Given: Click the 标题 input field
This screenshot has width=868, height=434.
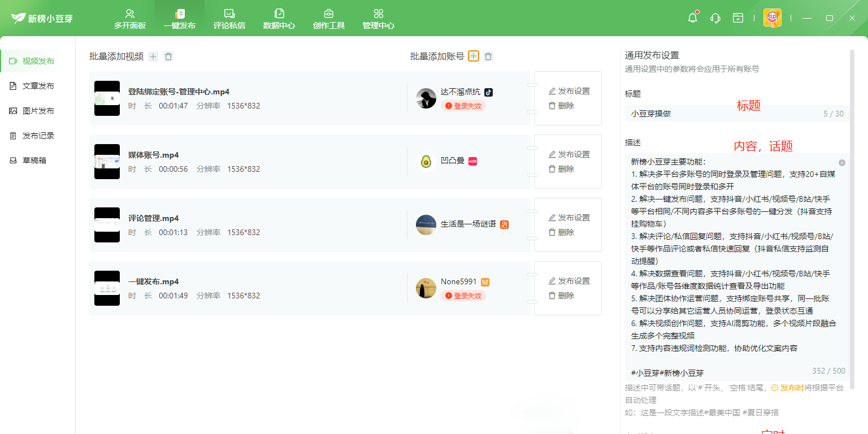Looking at the screenshot, I should click(x=723, y=114).
